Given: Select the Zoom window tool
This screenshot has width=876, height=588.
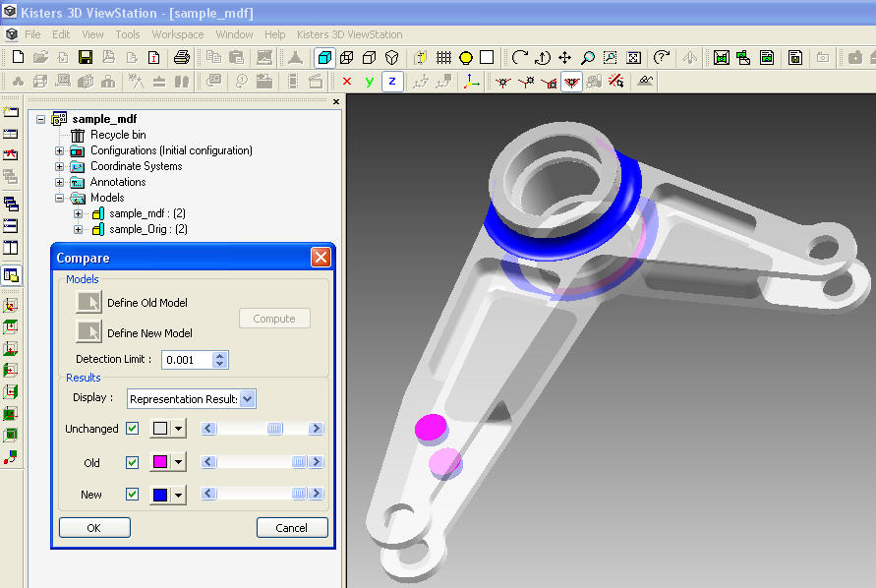Looking at the screenshot, I should pyautogui.click(x=611, y=57).
